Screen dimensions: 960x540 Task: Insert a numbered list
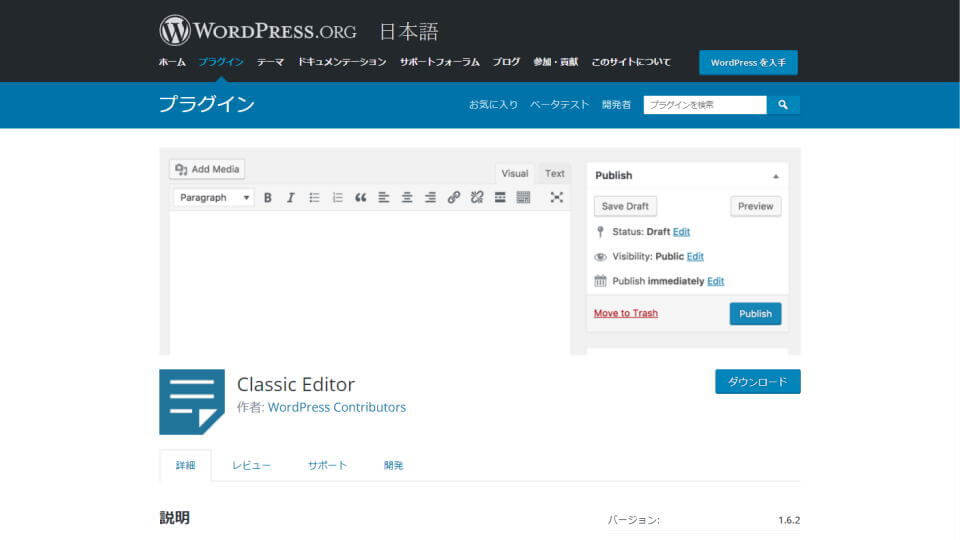pyautogui.click(x=337, y=198)
